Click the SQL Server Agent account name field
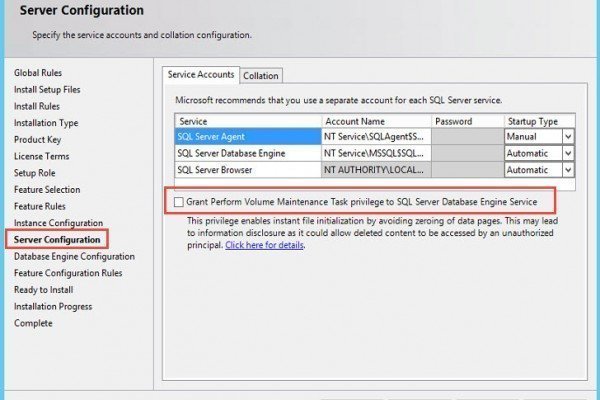 [377, 137]
